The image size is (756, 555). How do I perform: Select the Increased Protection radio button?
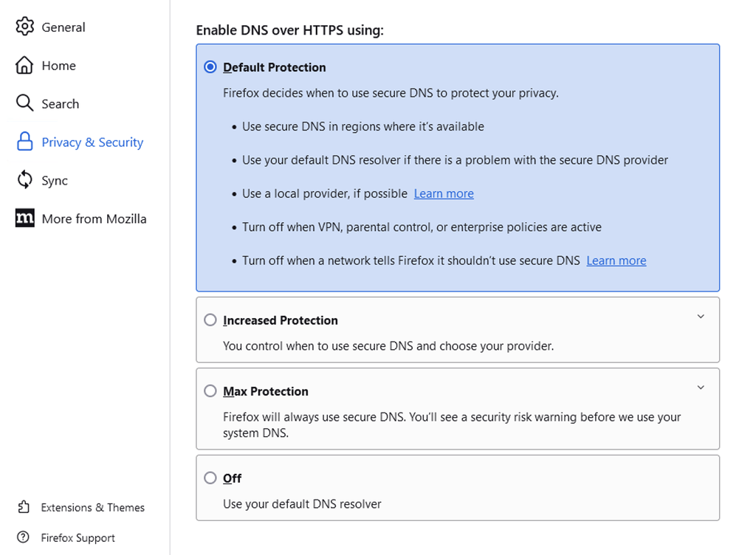210,320
